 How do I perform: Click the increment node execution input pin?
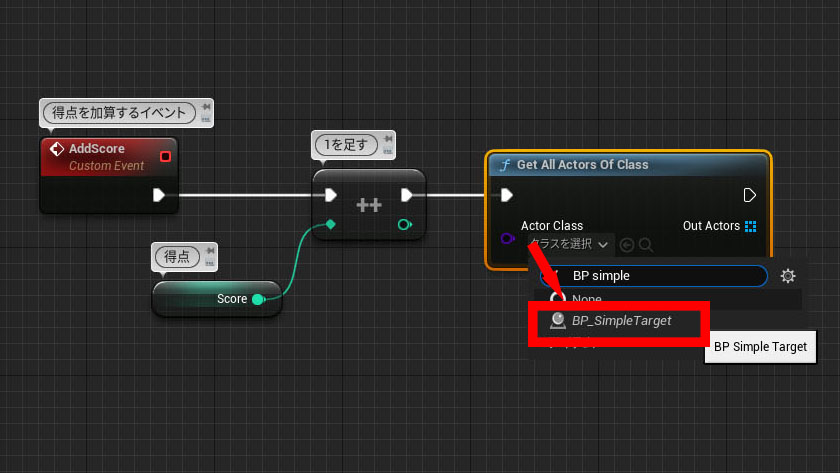(331, 195)
